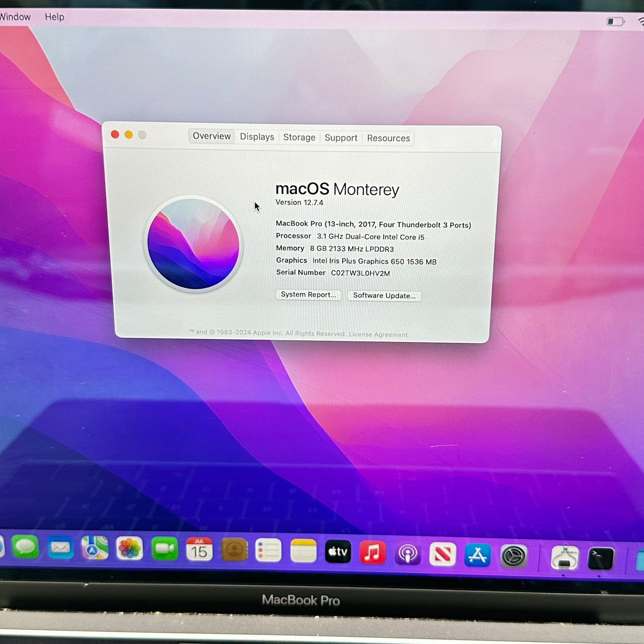This screenshot has height=644, width=644.
Task: Click the MacBook Pro 13-inch 2017 model text
Action: [x=373, y=225]
